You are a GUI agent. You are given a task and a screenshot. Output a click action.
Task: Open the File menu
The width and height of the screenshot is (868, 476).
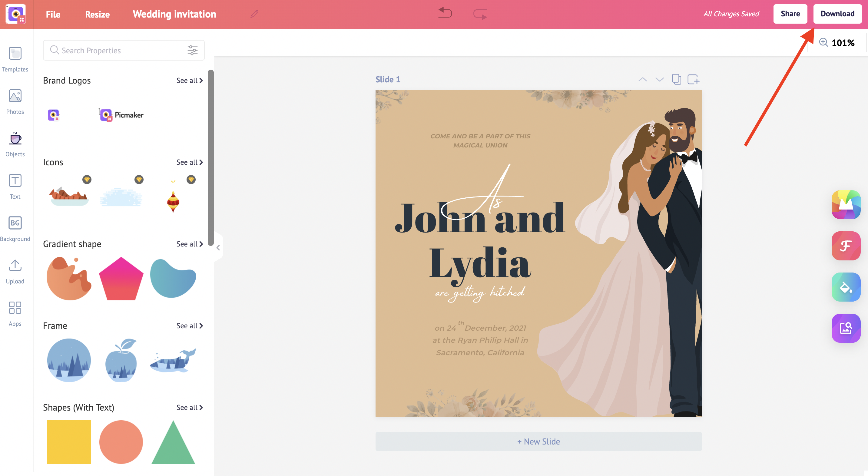tap(53, 14)
